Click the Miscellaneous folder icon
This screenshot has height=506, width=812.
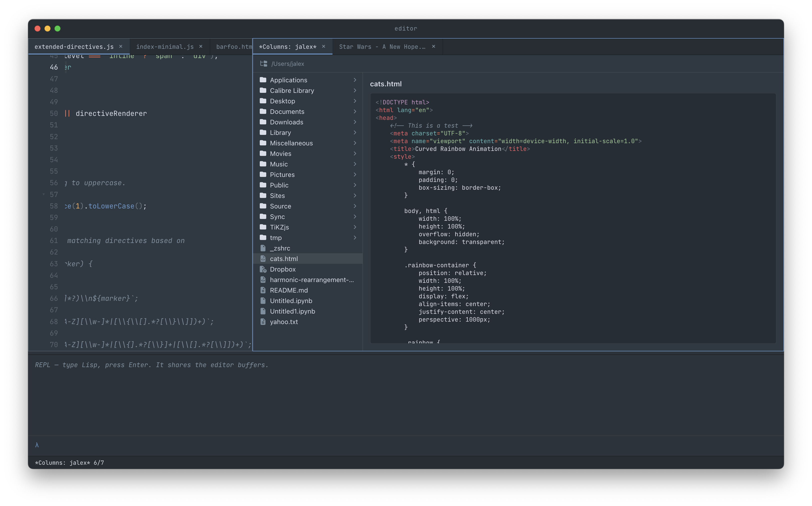263,143
